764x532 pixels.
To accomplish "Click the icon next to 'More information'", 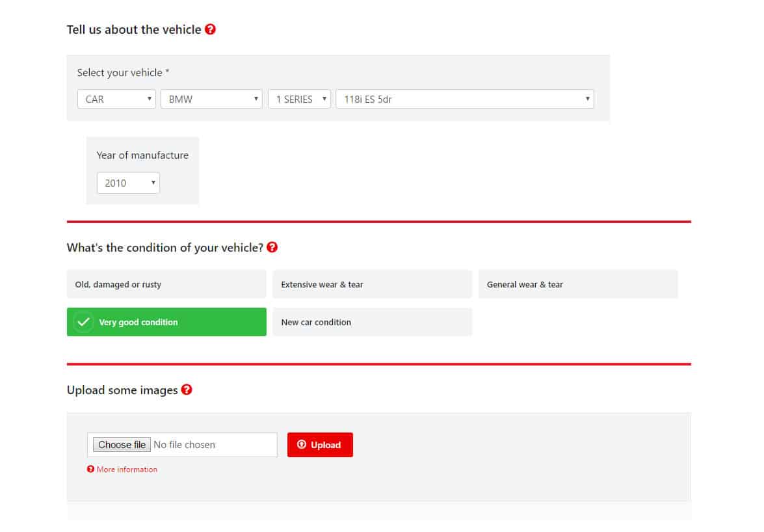I will [90, 469].
